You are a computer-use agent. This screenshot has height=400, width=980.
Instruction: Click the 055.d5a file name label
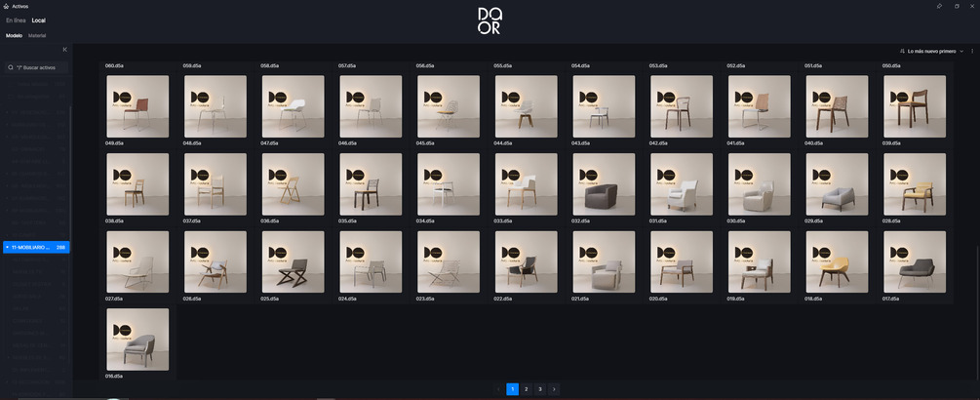(502, 65)
